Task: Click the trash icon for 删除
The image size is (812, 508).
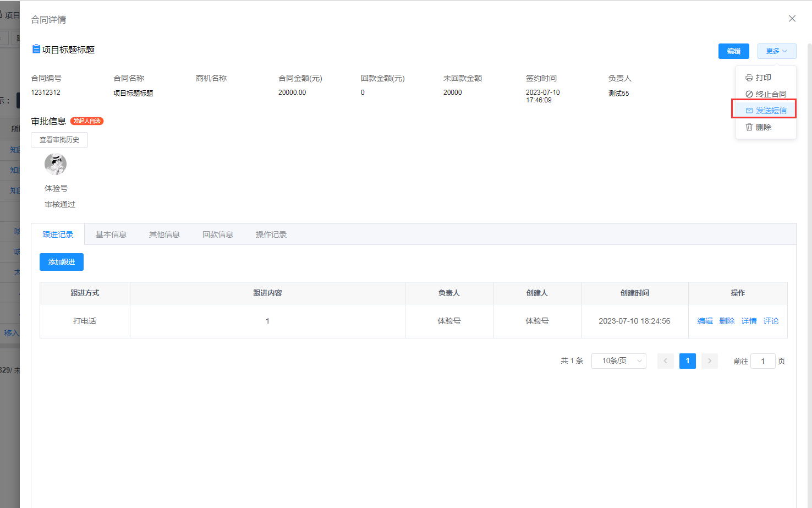Action: (749, 127)
